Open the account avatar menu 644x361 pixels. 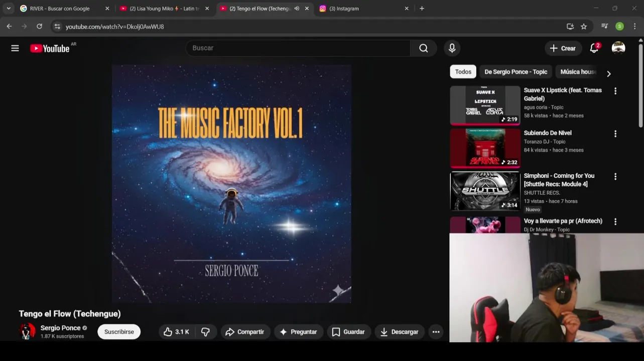click(618, 48)
